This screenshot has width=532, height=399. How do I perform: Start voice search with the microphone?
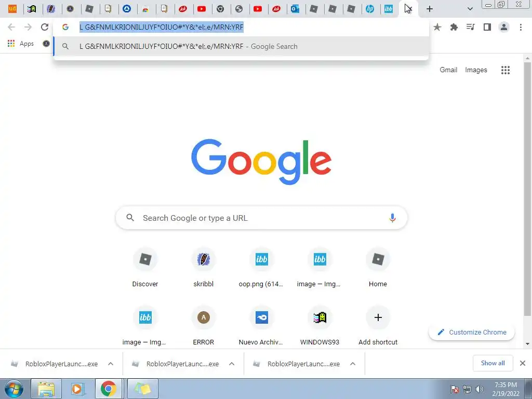coord(392,218)
